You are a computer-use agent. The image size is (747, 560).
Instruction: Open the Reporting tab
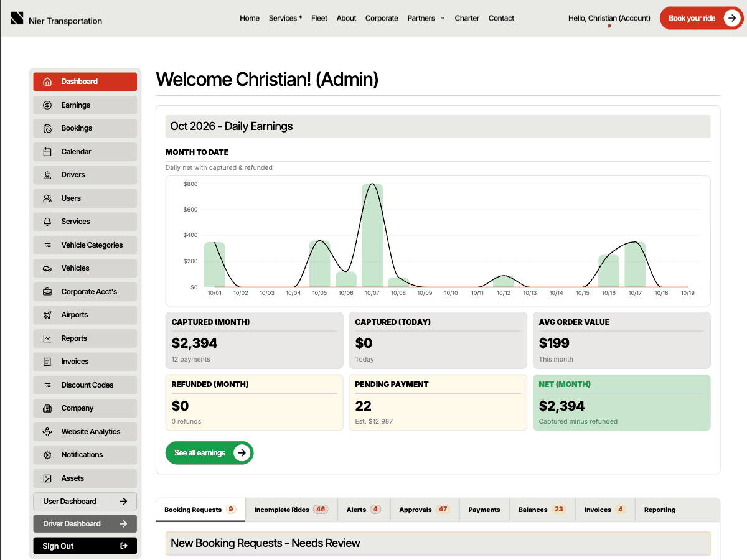pos(660,510)
